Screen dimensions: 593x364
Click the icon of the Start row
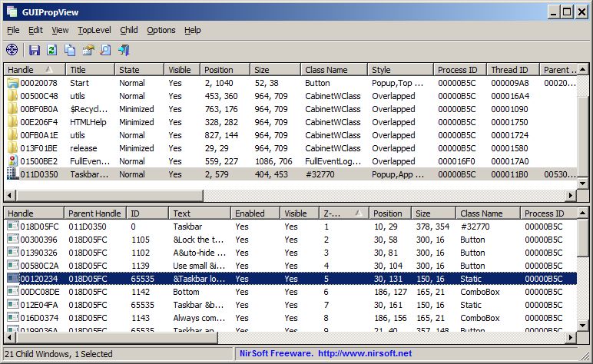coord(13,83)
